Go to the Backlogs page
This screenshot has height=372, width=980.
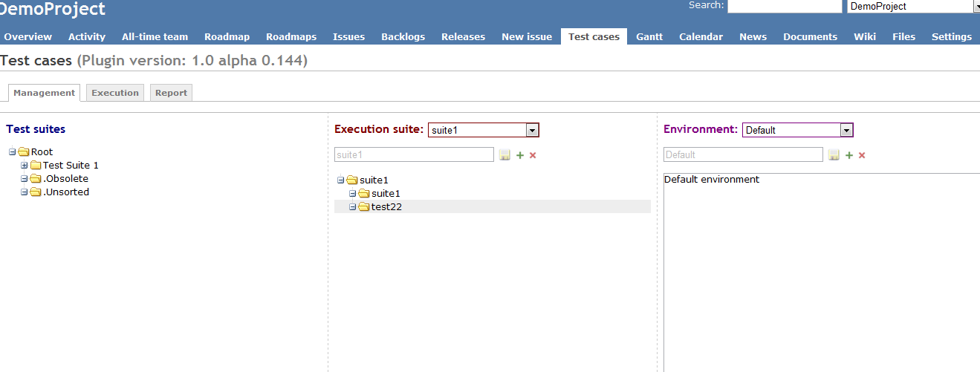403,36
